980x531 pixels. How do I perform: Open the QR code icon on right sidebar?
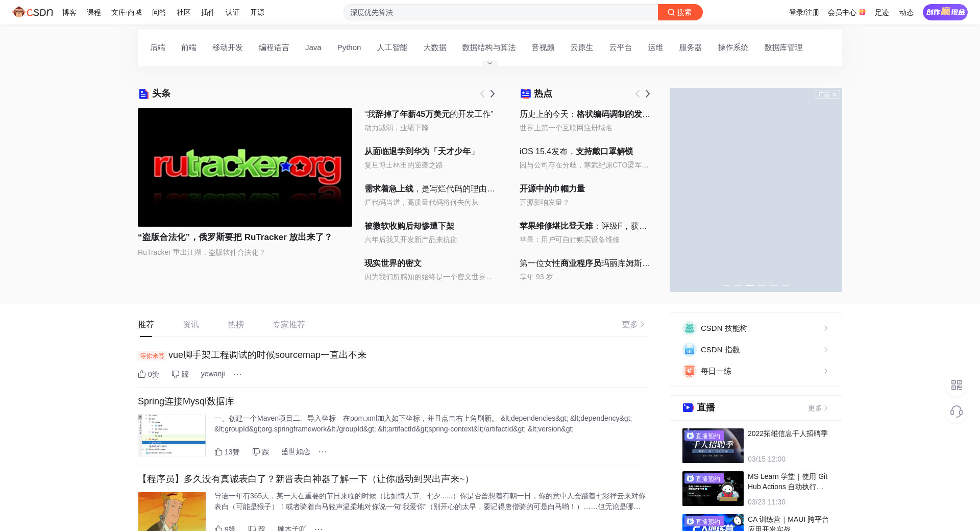pos(957,385)
